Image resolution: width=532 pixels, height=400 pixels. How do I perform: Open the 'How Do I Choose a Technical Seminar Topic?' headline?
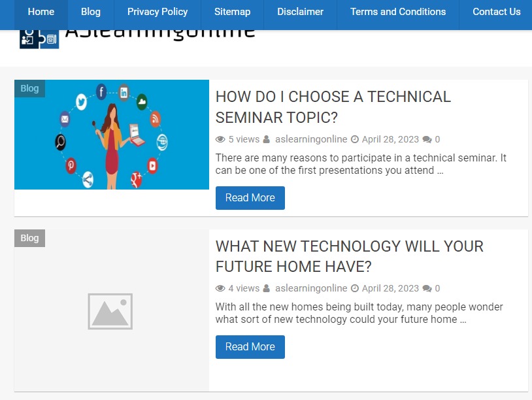(x=333, y=107)
